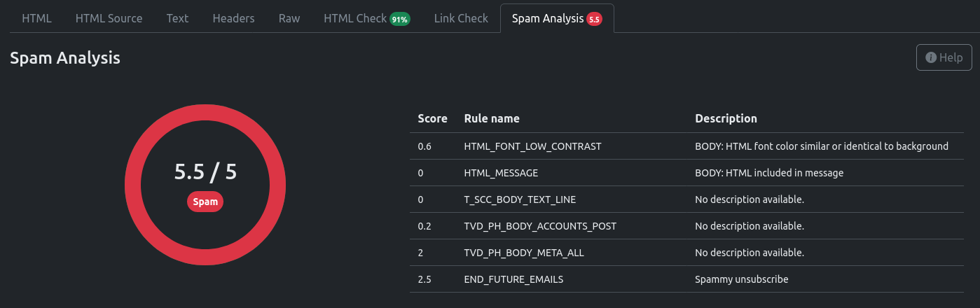Click the green 91% badge
980x308 pixels.
pos(400,20)
